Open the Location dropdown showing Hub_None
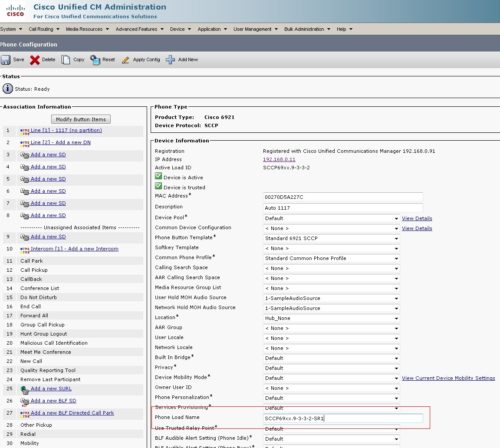 (x=331, y=318)
